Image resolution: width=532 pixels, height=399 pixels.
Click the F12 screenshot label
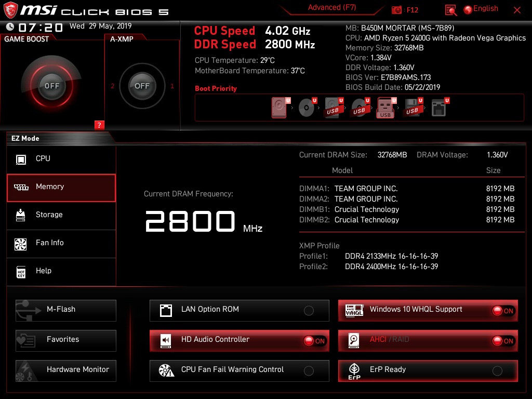(x=412, y=10)
